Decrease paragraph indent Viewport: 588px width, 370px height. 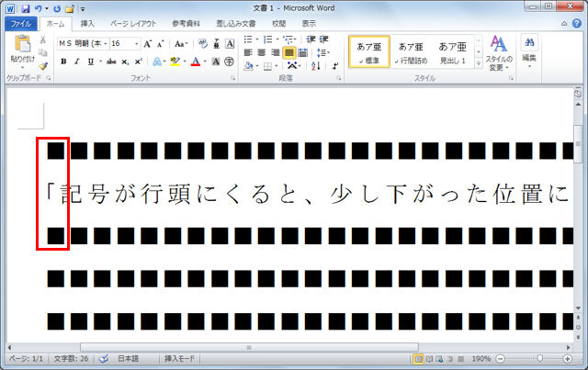tap(311, 39)
